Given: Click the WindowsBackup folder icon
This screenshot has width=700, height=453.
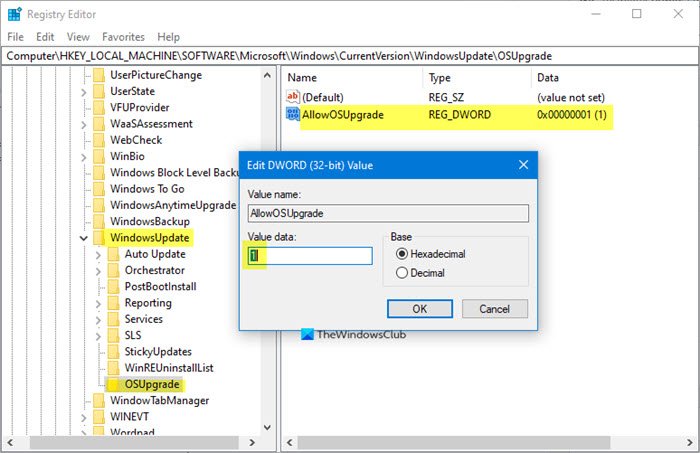Looking at the screenshot, I should 99,221.
